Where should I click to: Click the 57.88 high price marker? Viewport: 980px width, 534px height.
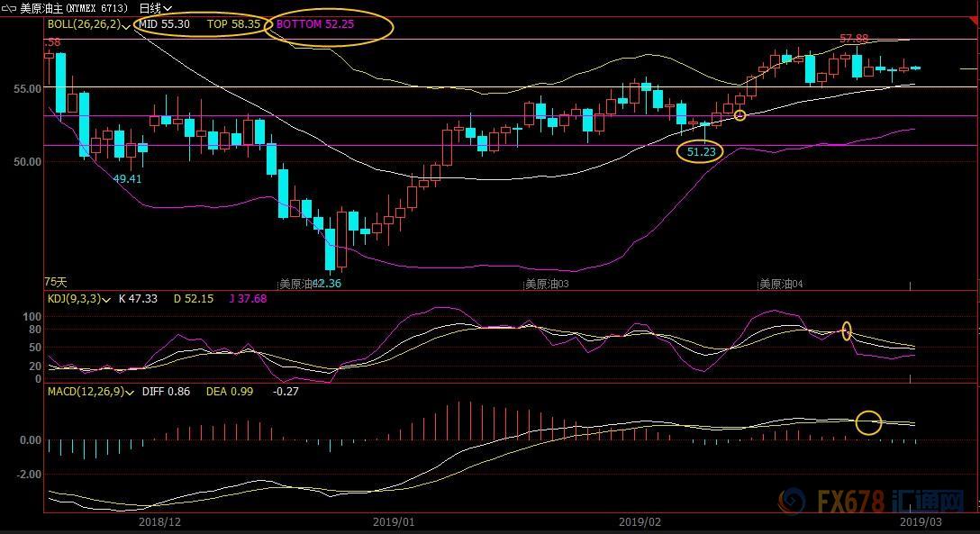point(854,39)
